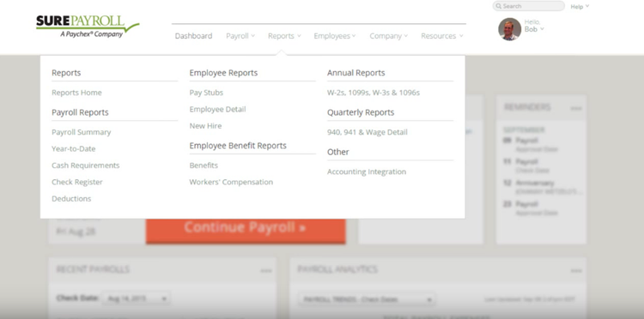Open 940, 941 & Wage Detail
Viewport: 644px width, 319px height.
[x=368, y=132]
